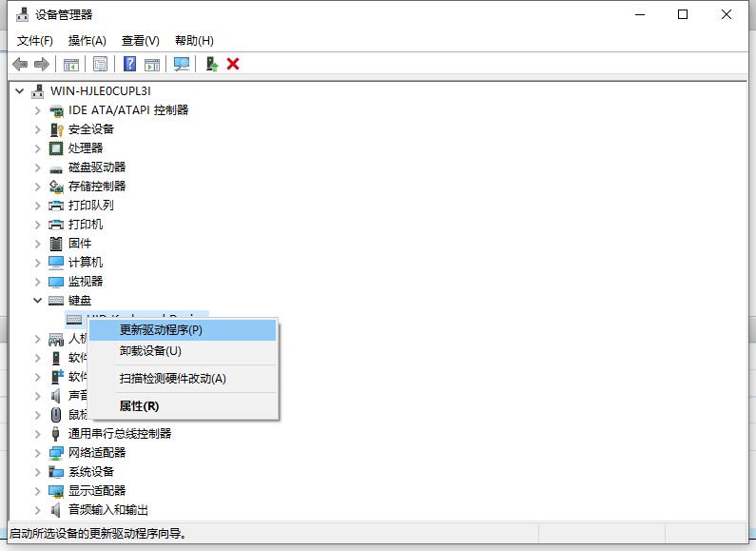
Task: Click the 通用串行总线控制器 USB icon
Action: (56, 433)
